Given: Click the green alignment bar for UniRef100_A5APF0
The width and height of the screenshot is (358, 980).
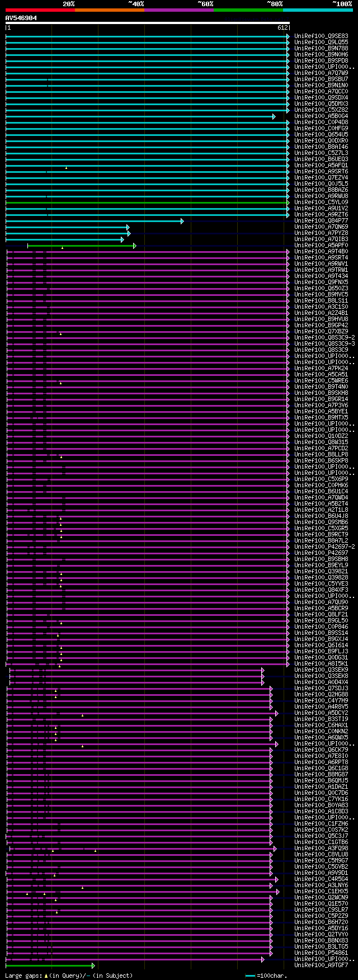Looking at the screenshot, I should pos(82,245).
